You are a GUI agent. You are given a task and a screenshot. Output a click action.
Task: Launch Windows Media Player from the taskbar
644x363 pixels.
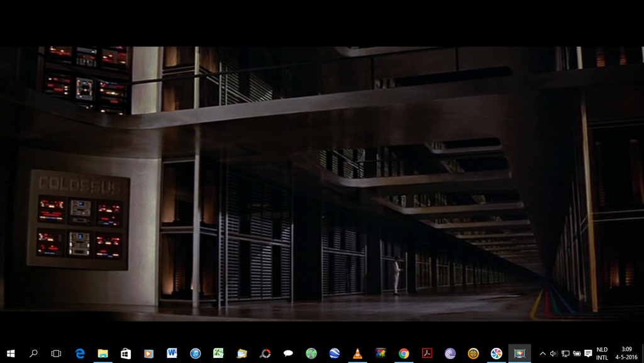click(148, 353)
